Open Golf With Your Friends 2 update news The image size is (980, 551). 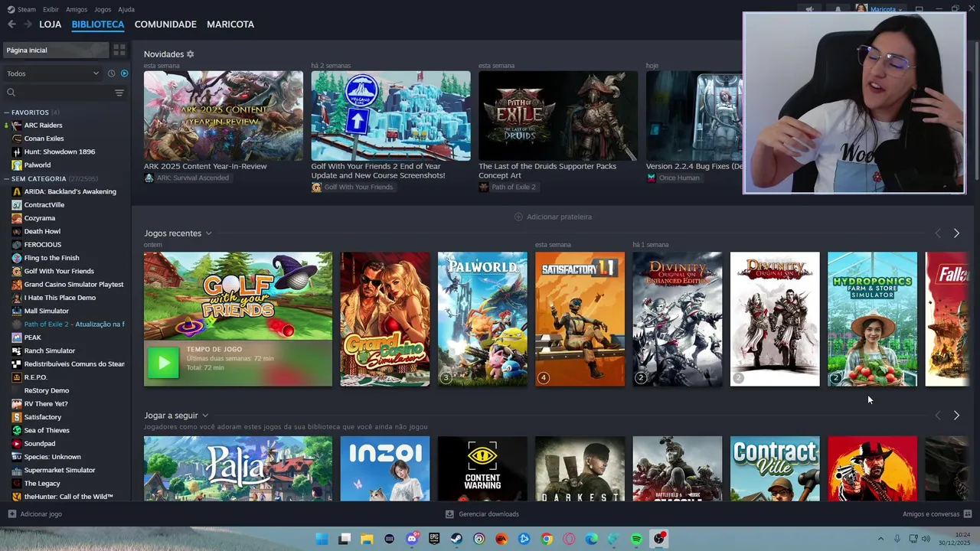(x=390, y=116)
